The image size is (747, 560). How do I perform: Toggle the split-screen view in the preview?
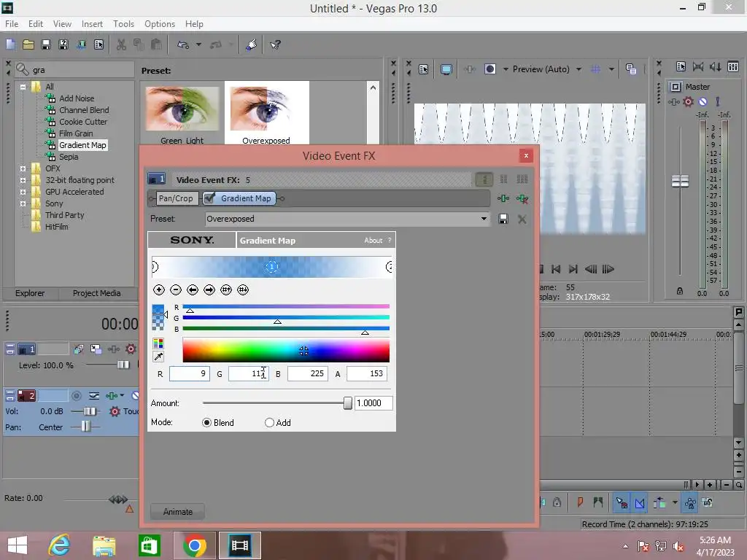[x=489, y=69]
